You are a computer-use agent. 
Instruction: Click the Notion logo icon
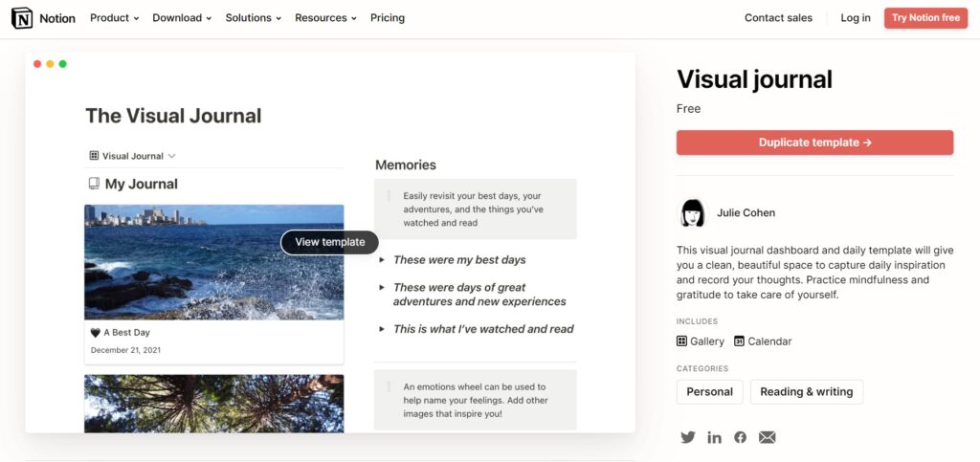click(x=21, y=18)
